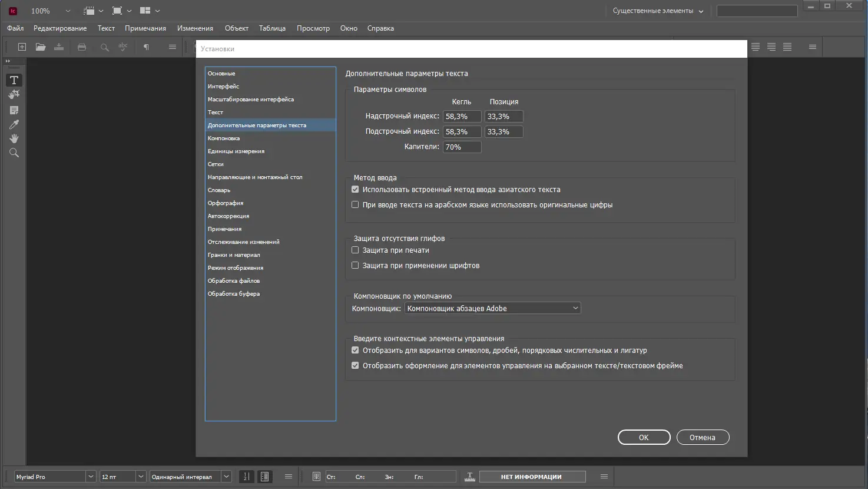This screenshot has width=868, height=489.
Task: Select the Note tool icon
Action: [x=14, y=110]
